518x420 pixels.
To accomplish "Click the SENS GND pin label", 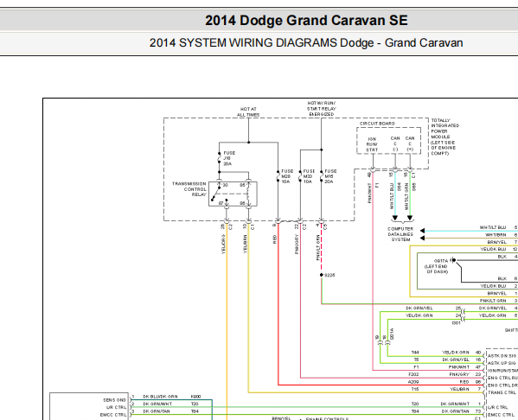I will [x=115, y=400].
